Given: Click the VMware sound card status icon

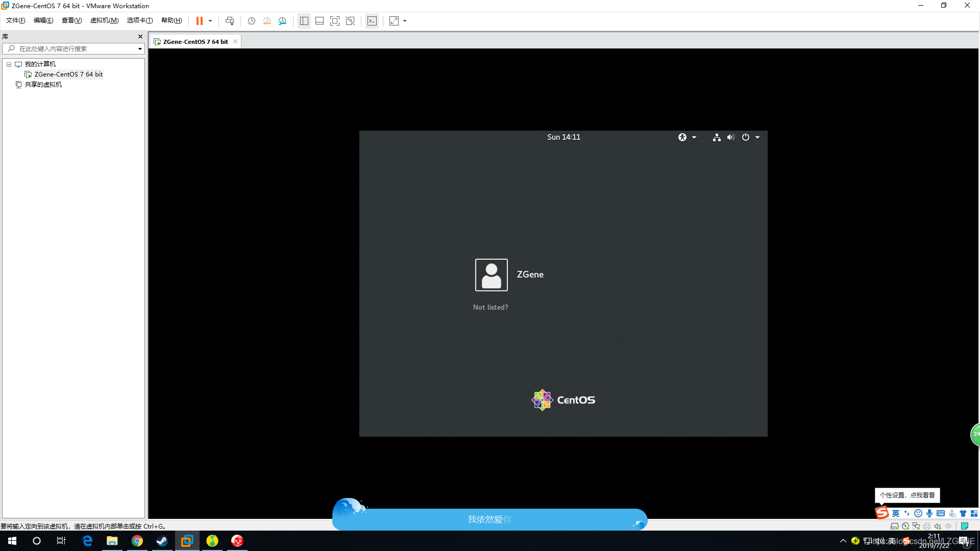Looking at the screenshot, I should click(938, 526).
